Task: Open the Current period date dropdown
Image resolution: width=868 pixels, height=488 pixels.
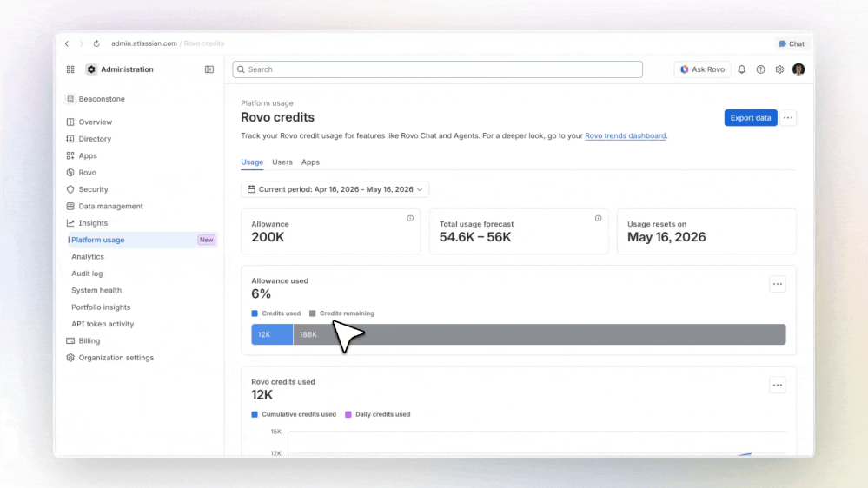Action: (x=335, y=189)
